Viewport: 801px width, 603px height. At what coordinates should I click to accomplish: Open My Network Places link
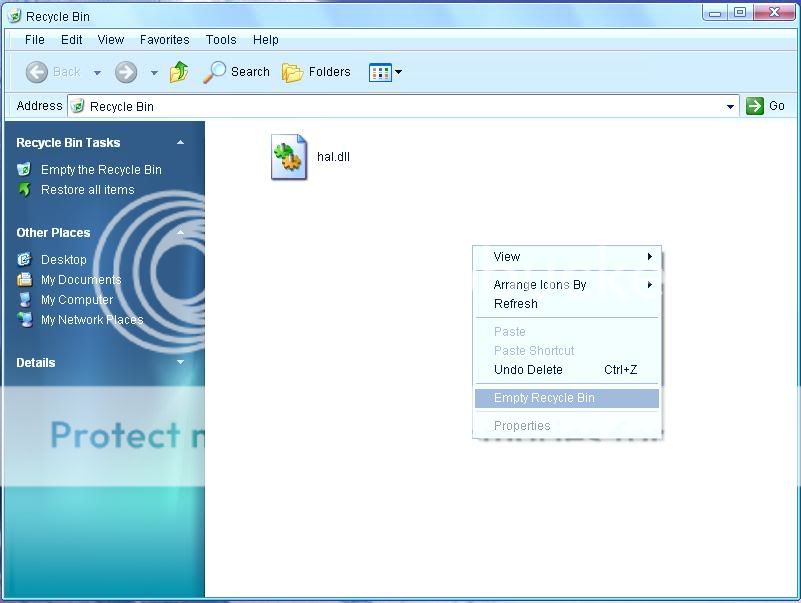coord(91,320)
